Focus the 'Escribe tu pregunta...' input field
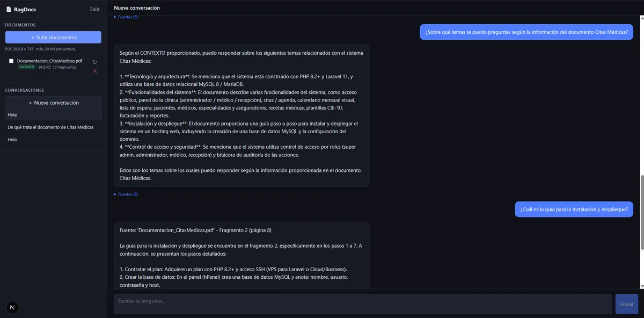Screen dimensions: 644x318 363,304
